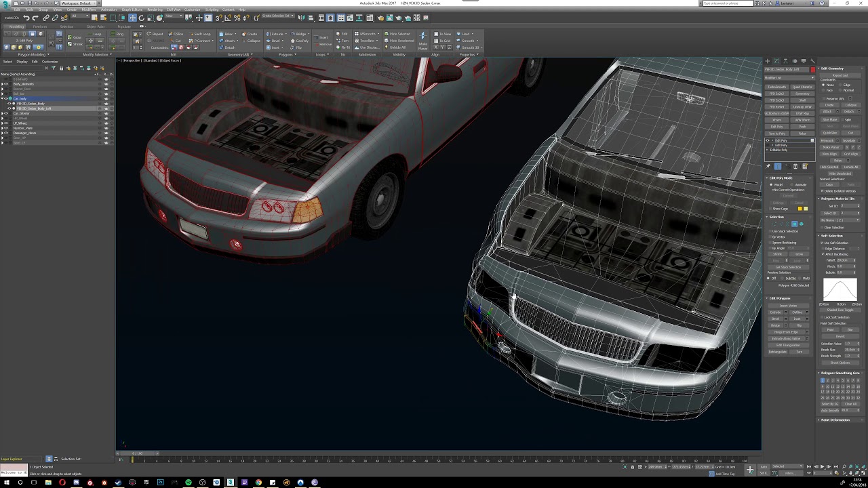Open the Windows Start menu

pos(5,483)
